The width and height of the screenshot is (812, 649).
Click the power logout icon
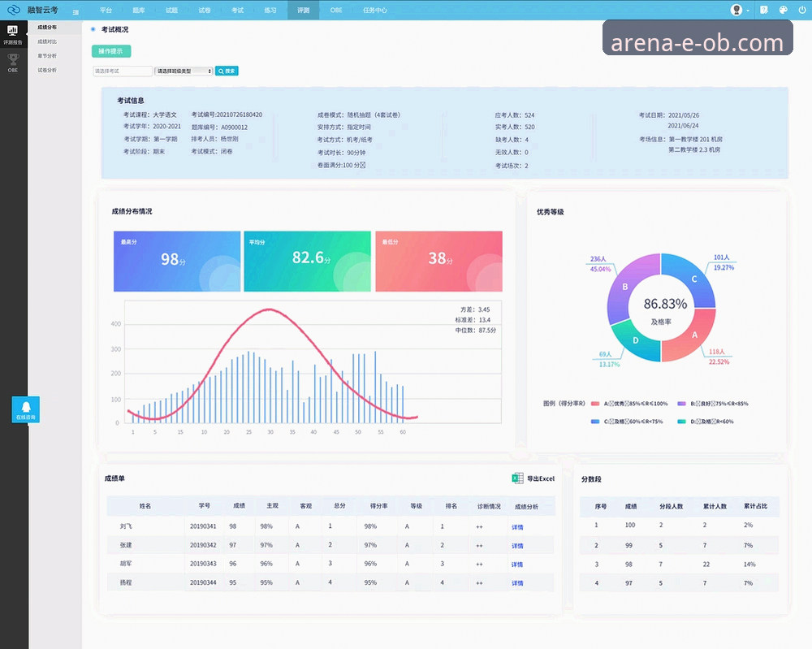pyautogui.click(x=801, y=10)
